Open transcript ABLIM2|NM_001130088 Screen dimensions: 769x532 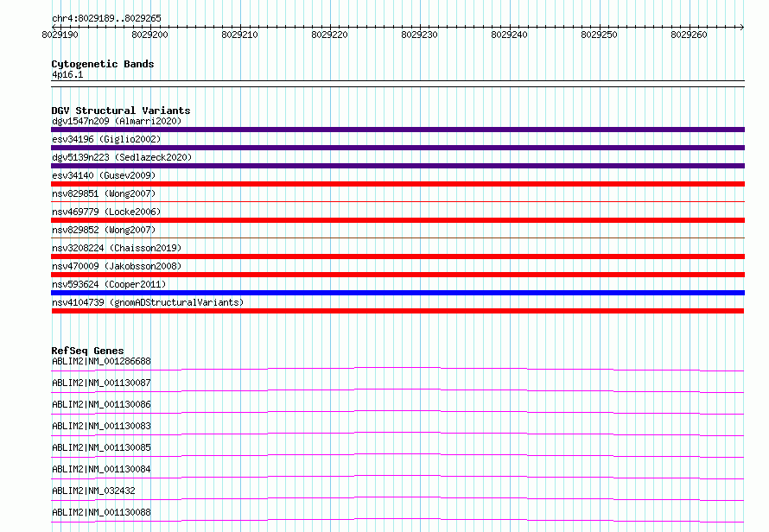point(101,512)
